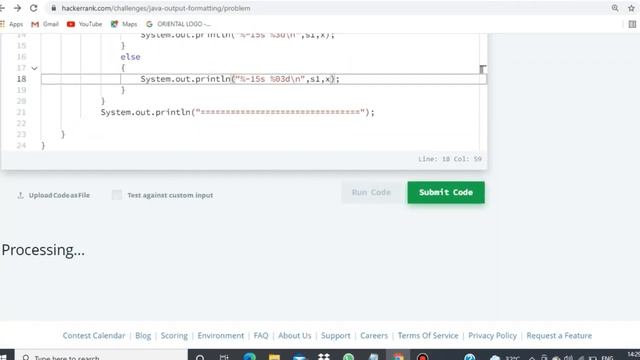Open Microsoft Edge from the taskbar
640x360 pixels.
click(250, 357)
